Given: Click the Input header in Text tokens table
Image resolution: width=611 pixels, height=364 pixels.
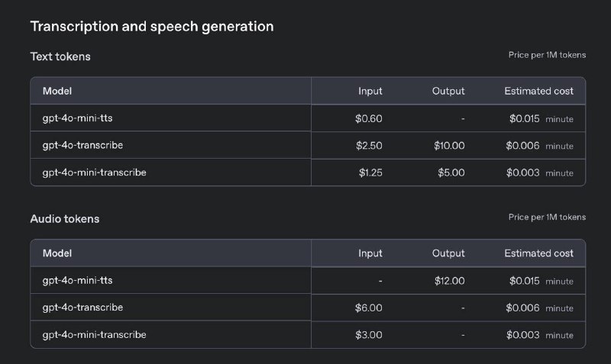Looking at the screenshot, I should pyautogui.click(x=370, y=91).
